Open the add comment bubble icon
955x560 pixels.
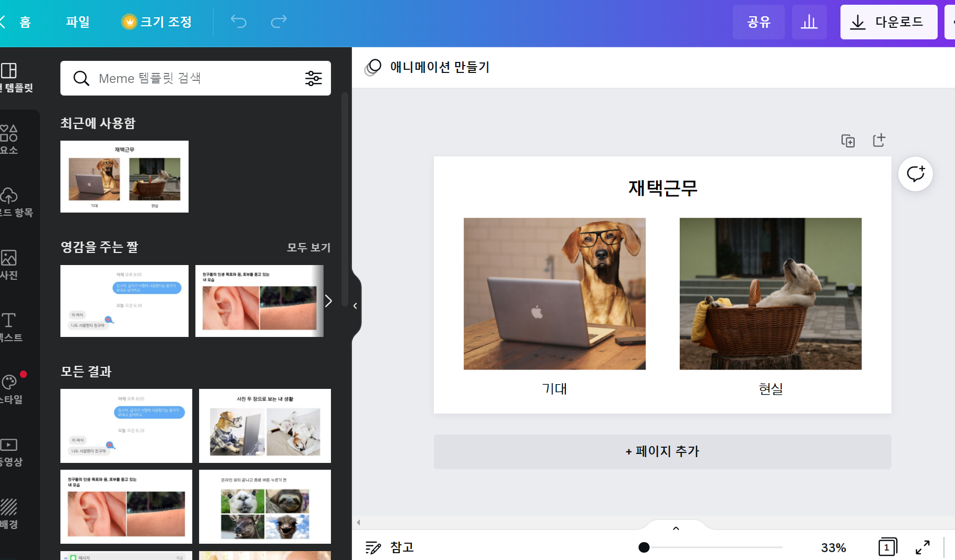915,174
